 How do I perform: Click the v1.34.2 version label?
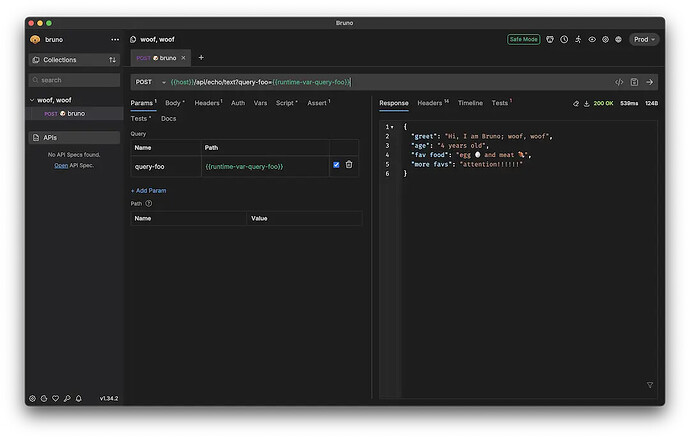[109, 398]
